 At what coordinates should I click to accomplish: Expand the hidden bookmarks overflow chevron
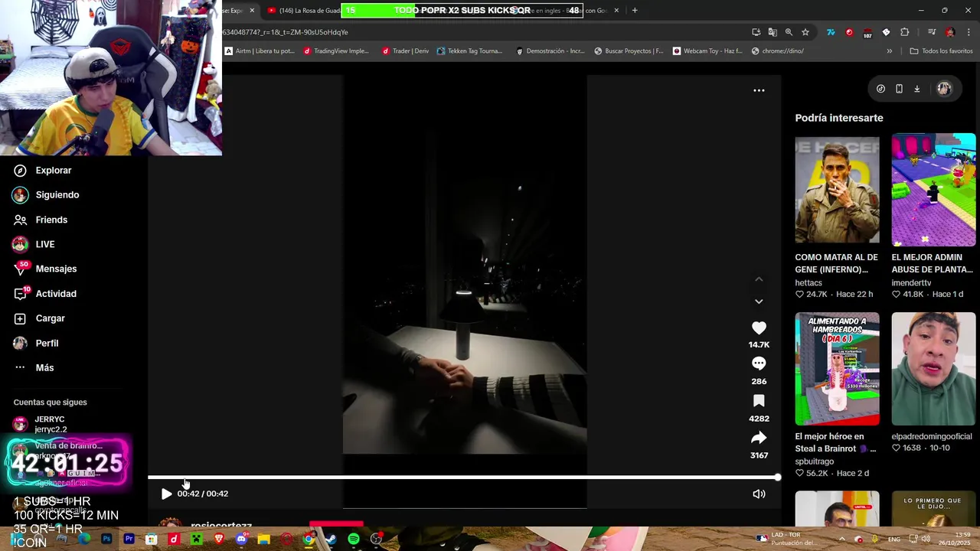889,51
